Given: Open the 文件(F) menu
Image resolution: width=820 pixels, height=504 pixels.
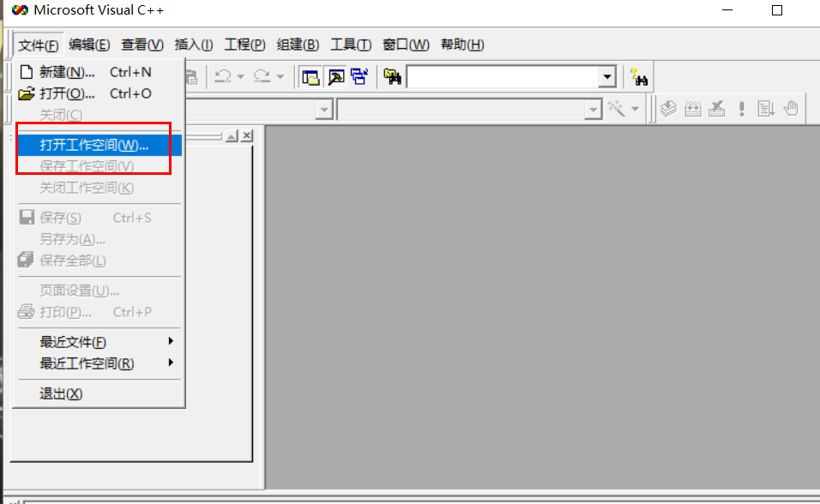Looking at the screenshot, I should 39,45.
